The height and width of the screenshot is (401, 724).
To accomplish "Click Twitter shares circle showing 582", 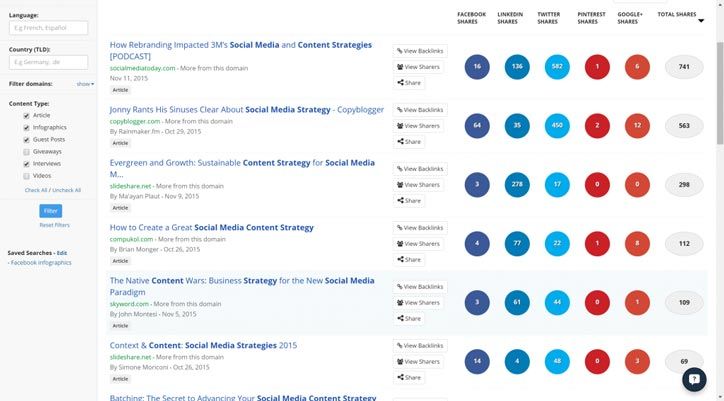I will (x=557, y=67).
